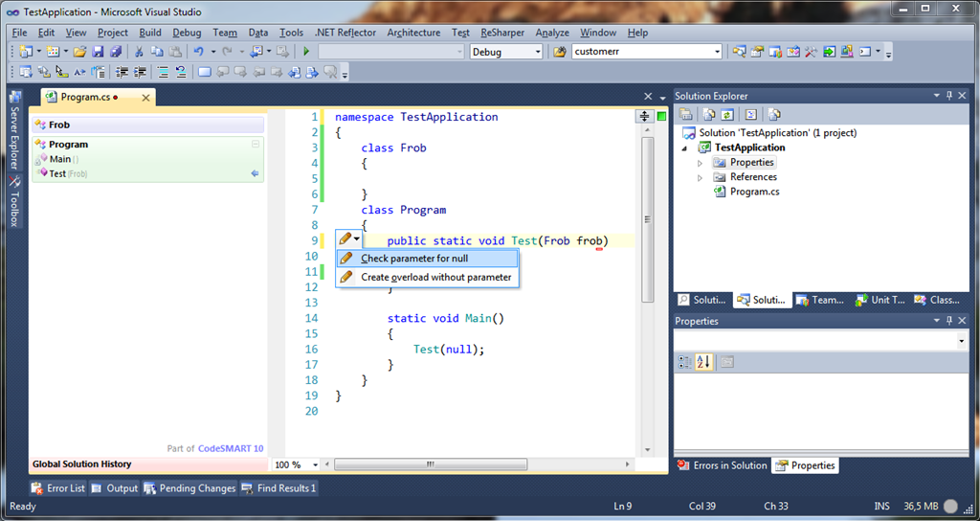Click the Open File folder icon

[79, 52]
